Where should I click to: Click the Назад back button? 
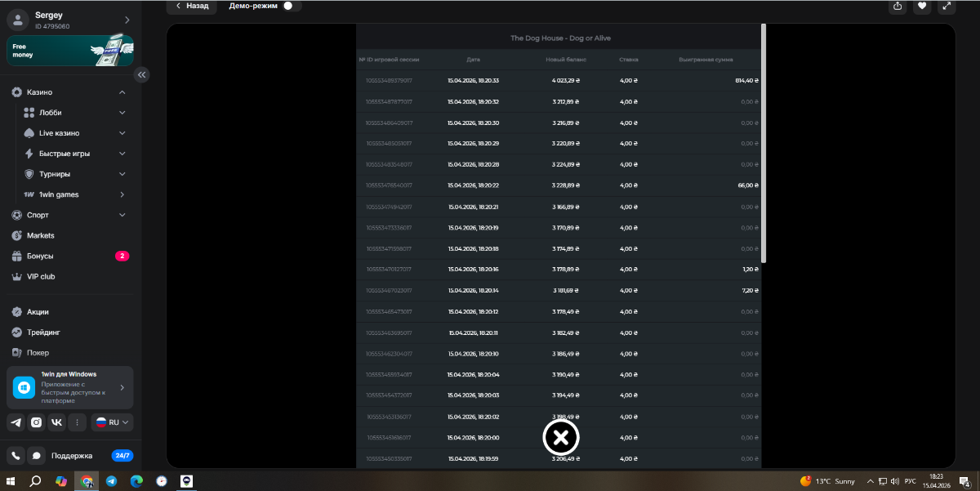tap(192, 6)
